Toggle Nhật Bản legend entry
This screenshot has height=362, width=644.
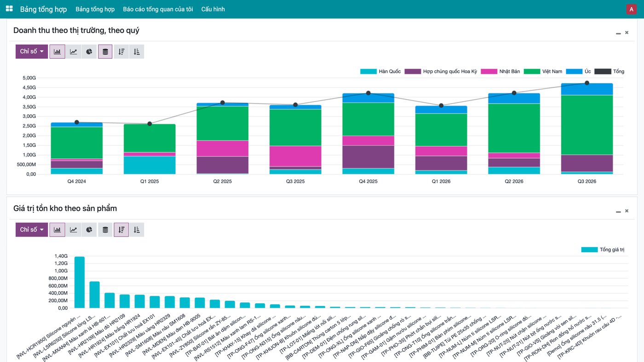tap(500, 71)
